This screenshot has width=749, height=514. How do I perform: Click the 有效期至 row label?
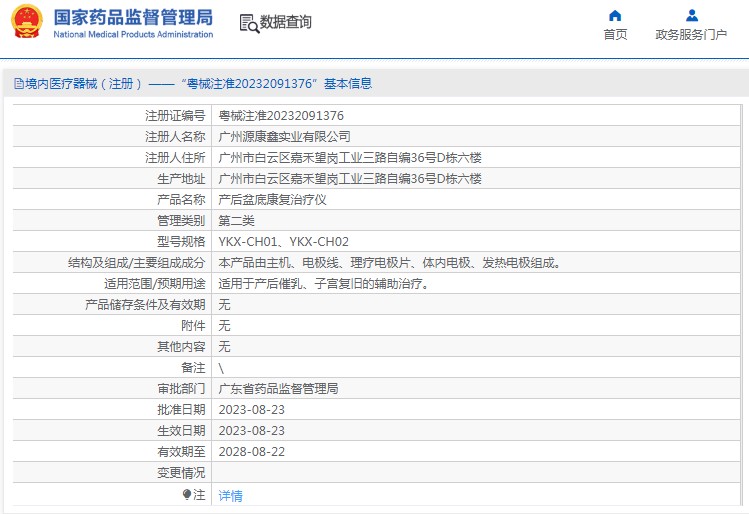click(181, 452)
